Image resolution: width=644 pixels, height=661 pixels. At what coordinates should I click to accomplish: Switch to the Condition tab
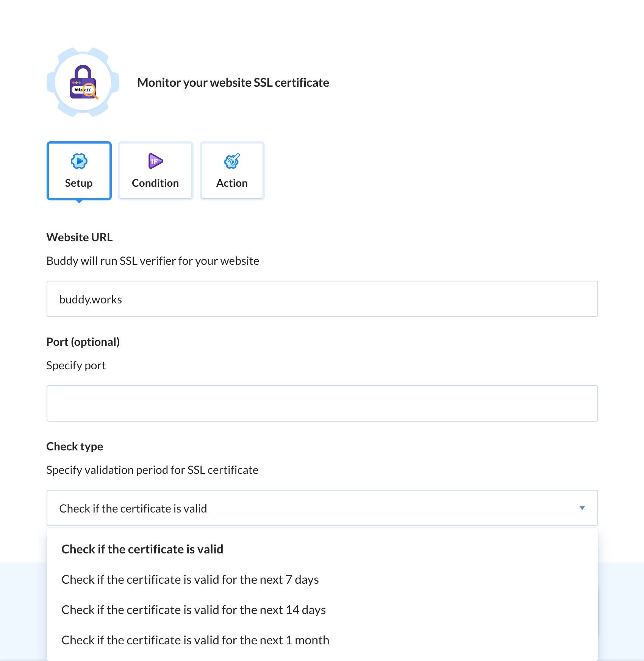(x=156, y=171)
